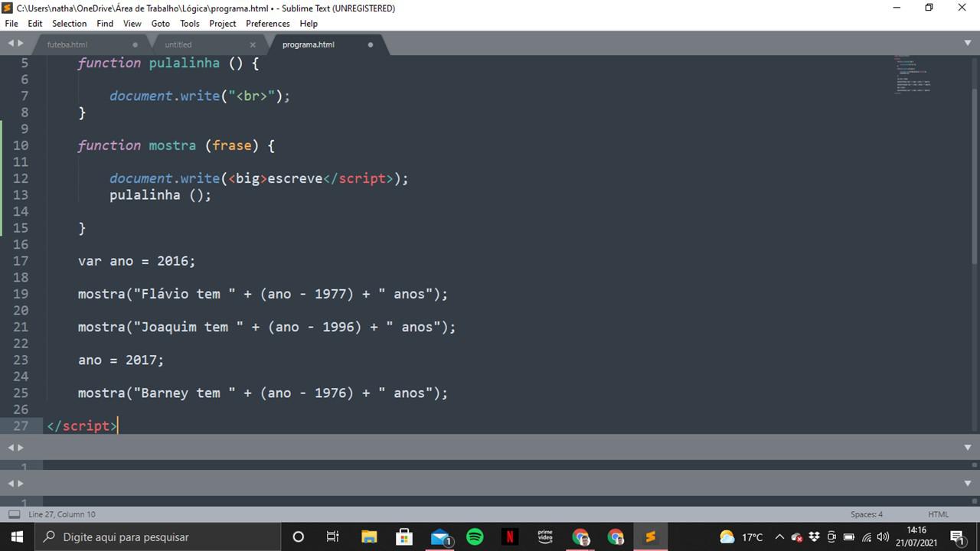Open the Goto menu
This screenshot has height=551, width=980.
tap(161, 24)
